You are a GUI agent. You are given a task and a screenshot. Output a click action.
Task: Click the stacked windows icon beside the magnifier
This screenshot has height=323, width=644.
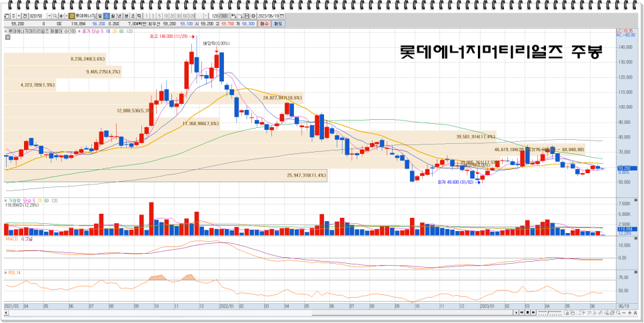[613, 312]
